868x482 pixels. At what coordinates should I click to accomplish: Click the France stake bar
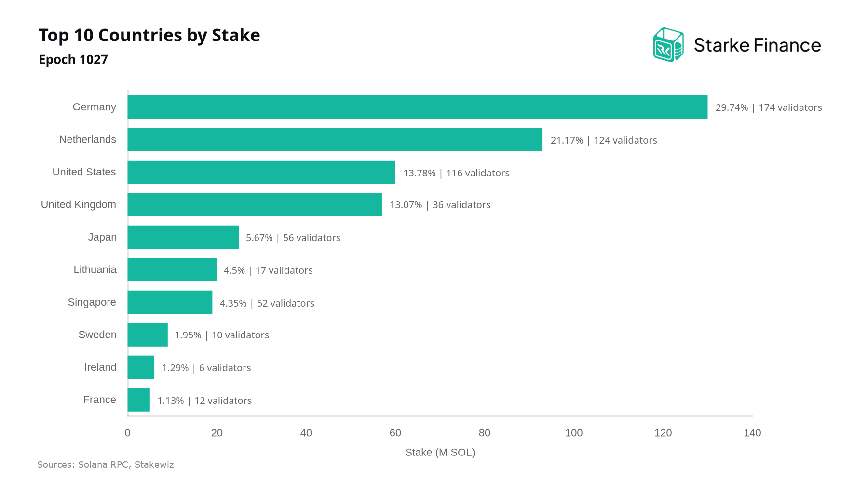(139, 400)
